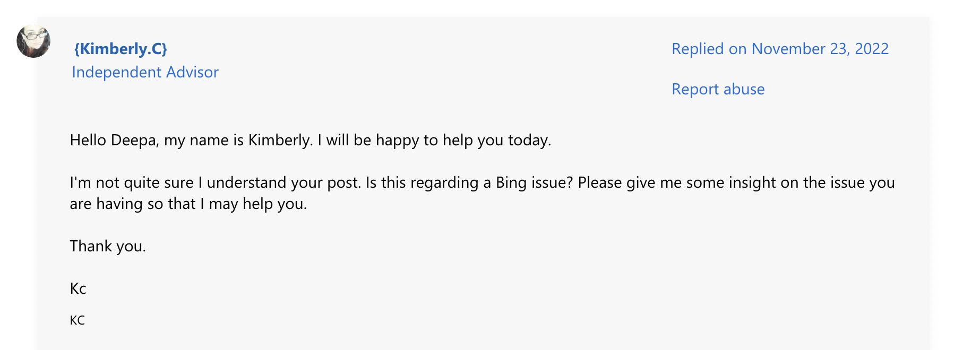Click the small uppercase KC signature
Viewport: 980px width, 350px height.
tap(78, 320)
